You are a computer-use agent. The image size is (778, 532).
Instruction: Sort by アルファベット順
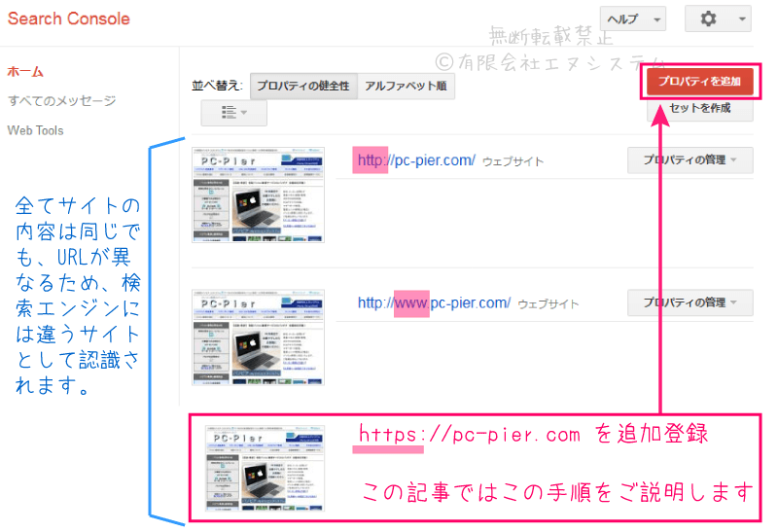(x=406, y=86)
